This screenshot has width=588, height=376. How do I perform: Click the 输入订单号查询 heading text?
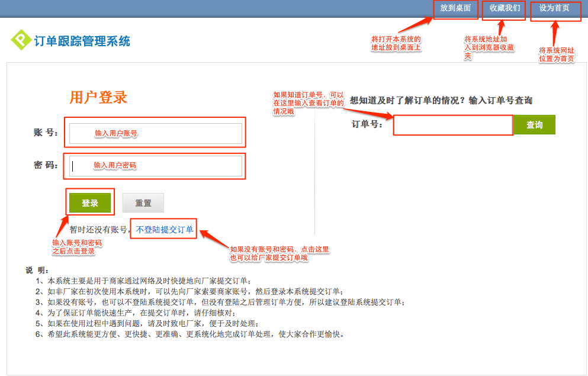(x=441, y=101)
